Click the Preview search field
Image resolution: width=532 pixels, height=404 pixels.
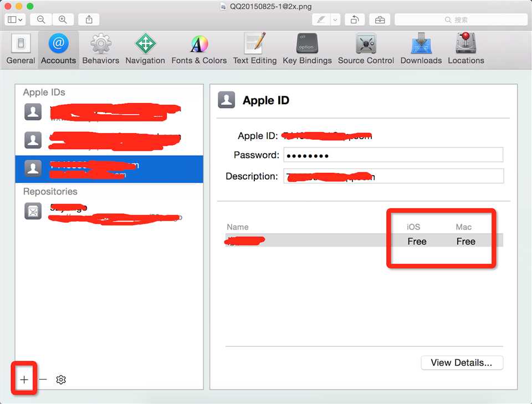tap(461, 20)
